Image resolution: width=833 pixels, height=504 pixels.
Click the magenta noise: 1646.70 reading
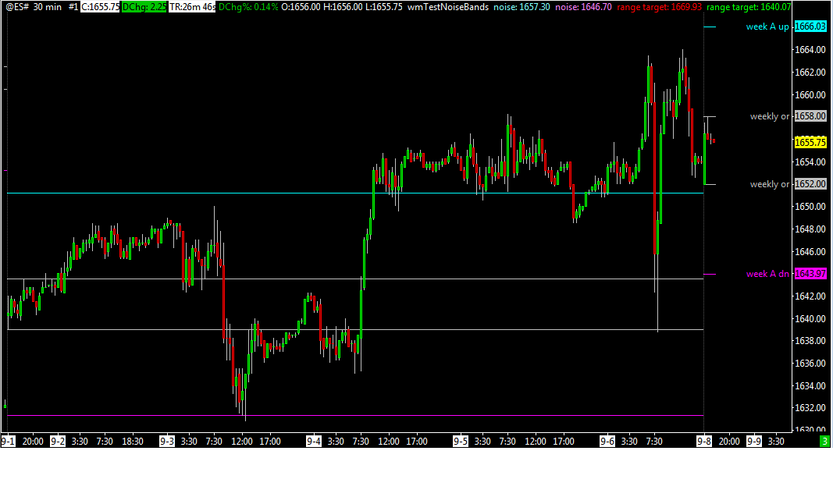pos(583,7)
